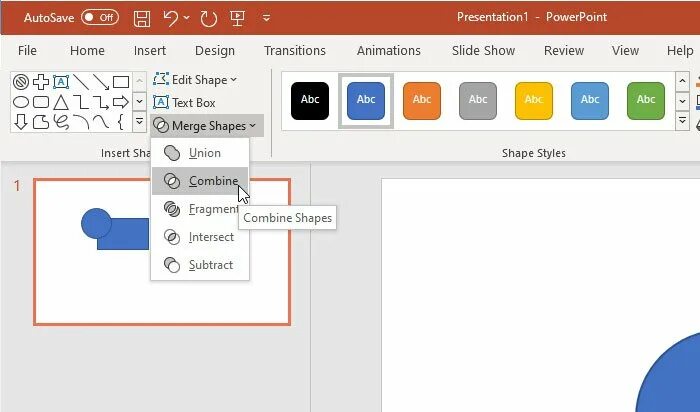Select slide 1 thumbnail in slide pane
Image resolution: width=700 pixels, height=412 pixels.
pyautogui.click(x=162, y=252)
